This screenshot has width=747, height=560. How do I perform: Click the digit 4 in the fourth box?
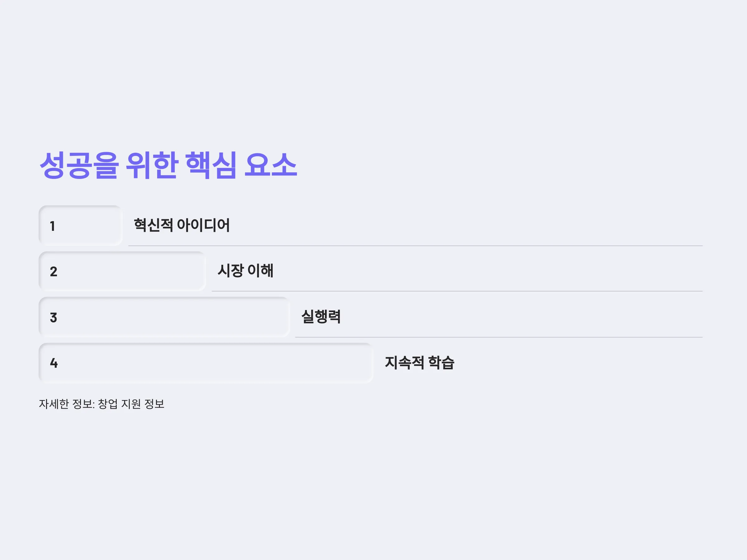(54, 363)
